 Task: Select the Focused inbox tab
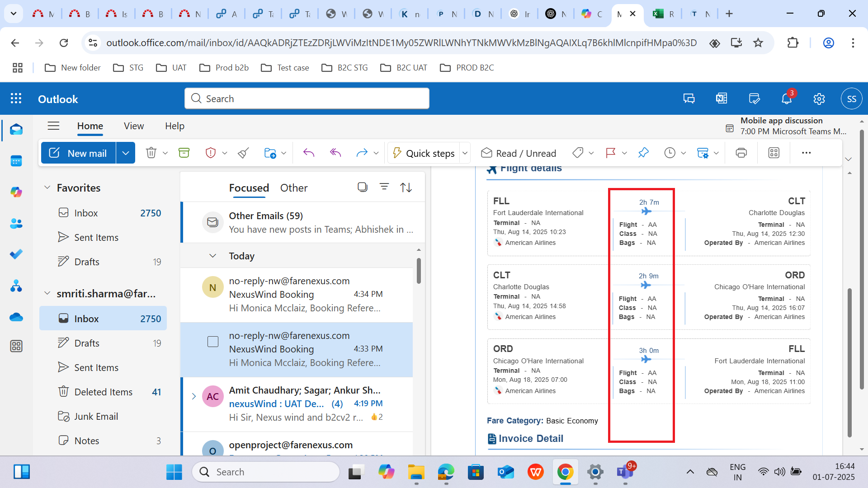coord(249,188)
